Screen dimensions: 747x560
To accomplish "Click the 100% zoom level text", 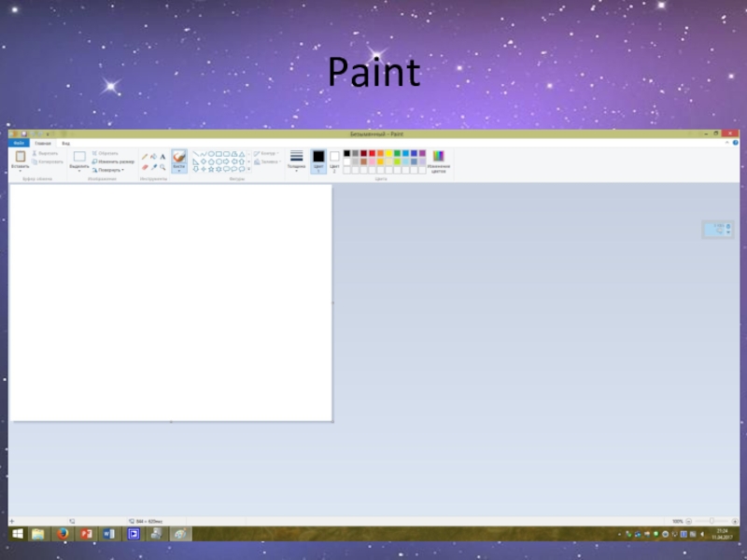I will pyautogui.click(x=678, y=522).
